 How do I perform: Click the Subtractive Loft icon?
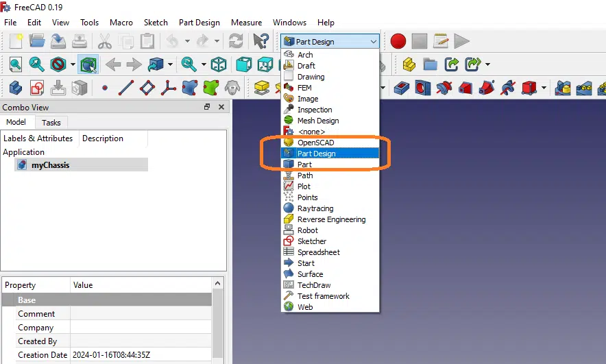[x=465, y=88]
